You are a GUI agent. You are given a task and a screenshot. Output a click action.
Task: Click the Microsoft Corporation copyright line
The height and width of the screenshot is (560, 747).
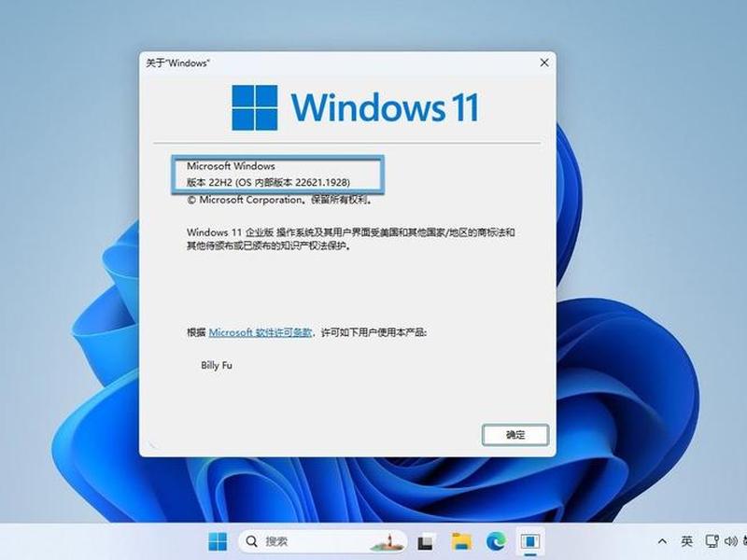click(x=279, y=200)
